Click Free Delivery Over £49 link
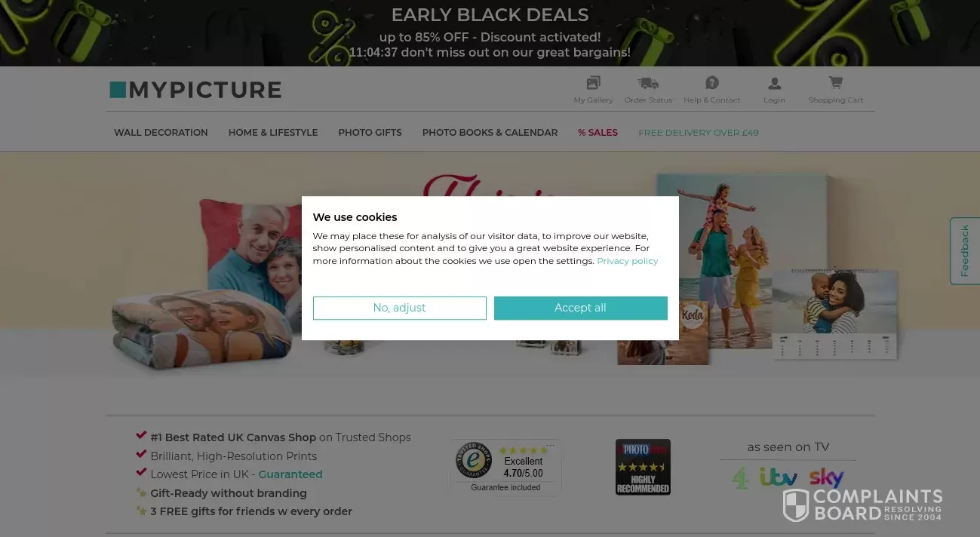 (x=699, y=133)
